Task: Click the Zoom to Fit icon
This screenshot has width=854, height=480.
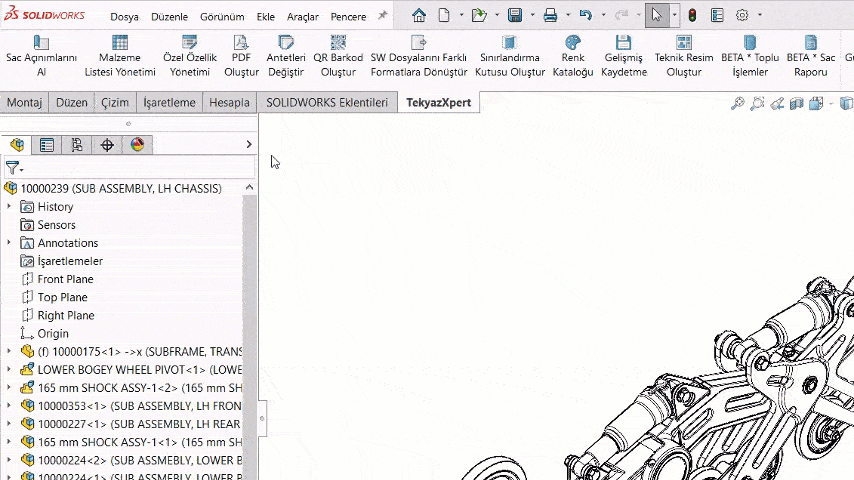Action: click(x=737, y=104)
